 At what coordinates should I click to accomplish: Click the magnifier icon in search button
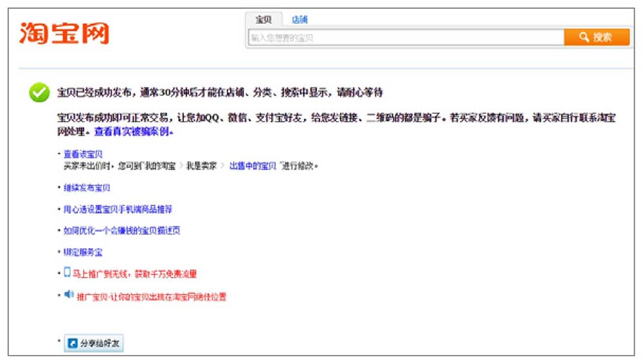pyautogui.click(x=584, y=37)
